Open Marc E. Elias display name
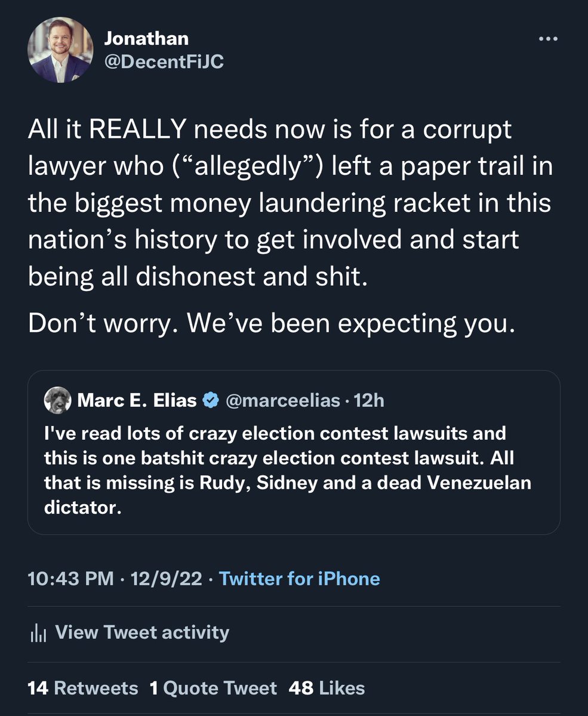This screenshot has width=588, height=716. tap(137, 400)
